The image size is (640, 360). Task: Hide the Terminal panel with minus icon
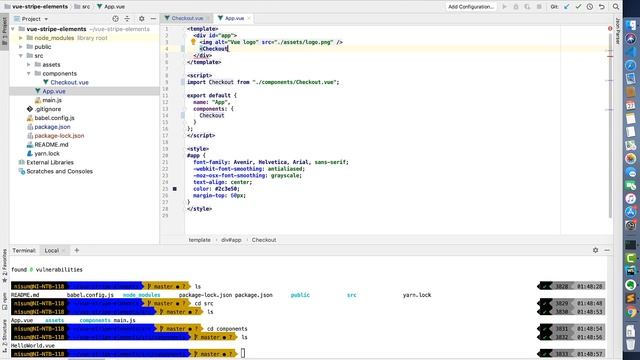[x=607, y=250]
